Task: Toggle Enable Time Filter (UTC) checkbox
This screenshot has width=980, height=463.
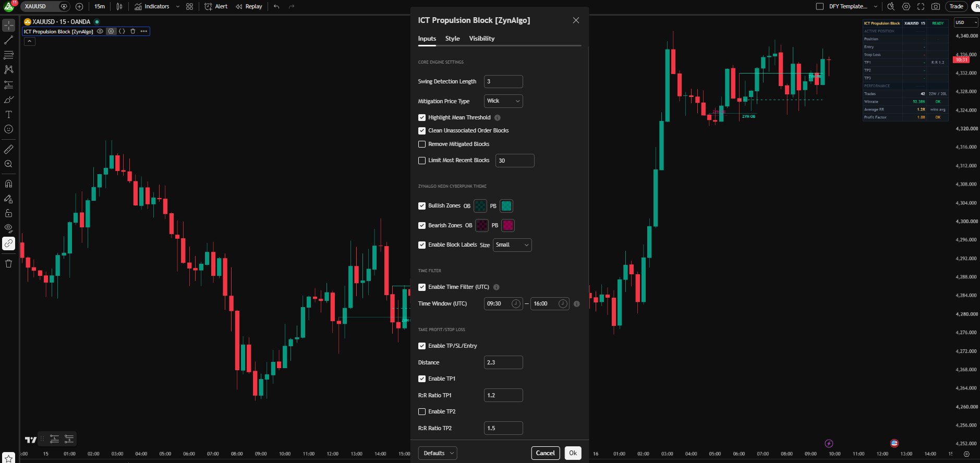Action: click(422, 287)
